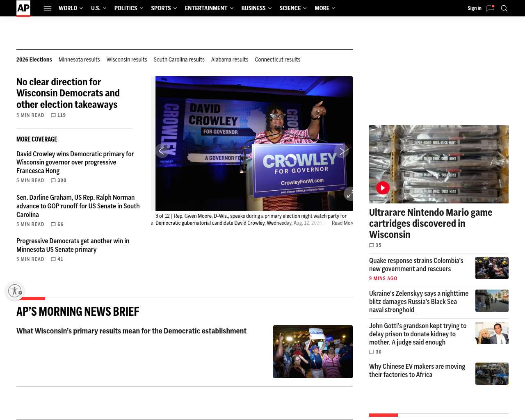Click the 'MORE COVERAGE' heading
525x420 pixels.
[x=37, y=139]
